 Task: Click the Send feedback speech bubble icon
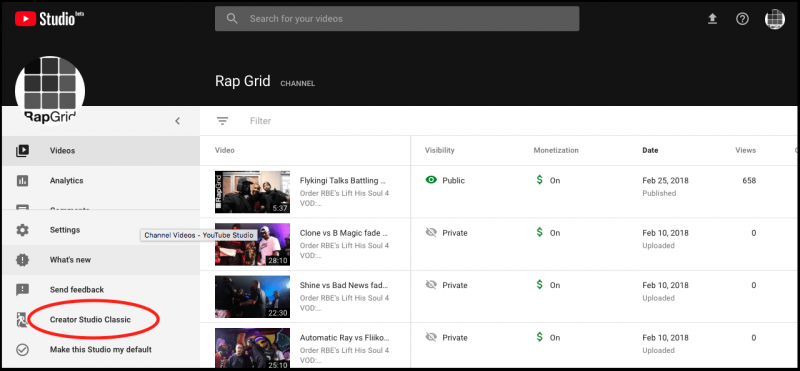[x=22, y=290]
